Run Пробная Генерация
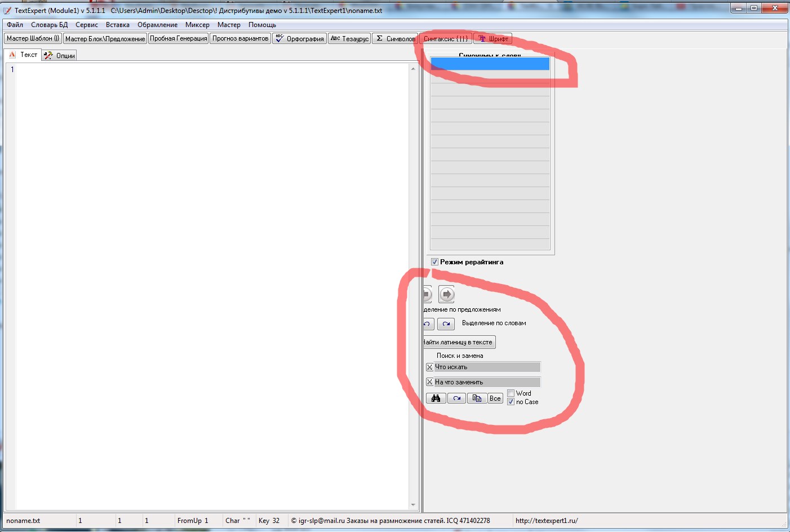The height and width of the screenshot is (532, 790). coord(178,38)
